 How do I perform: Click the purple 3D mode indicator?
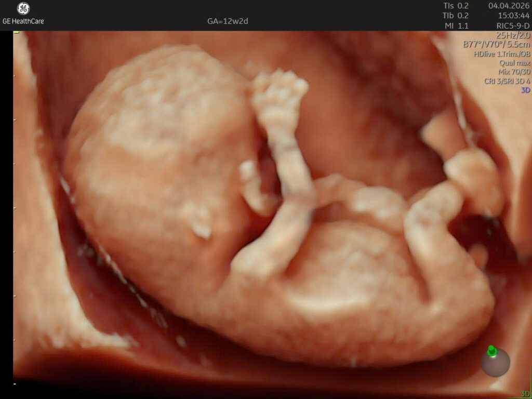(x=525, y=90)
